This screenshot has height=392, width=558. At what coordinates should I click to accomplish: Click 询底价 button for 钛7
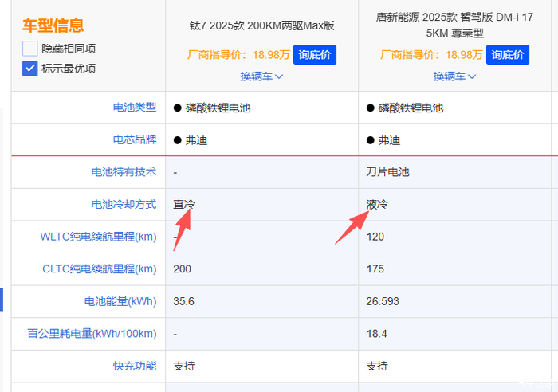tap(315, 55)
